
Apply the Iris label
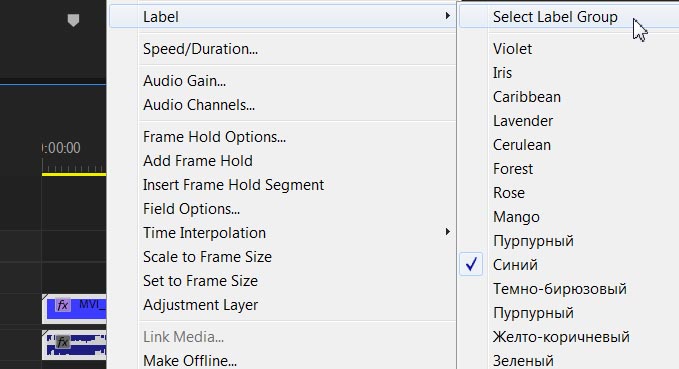[502, 73]
